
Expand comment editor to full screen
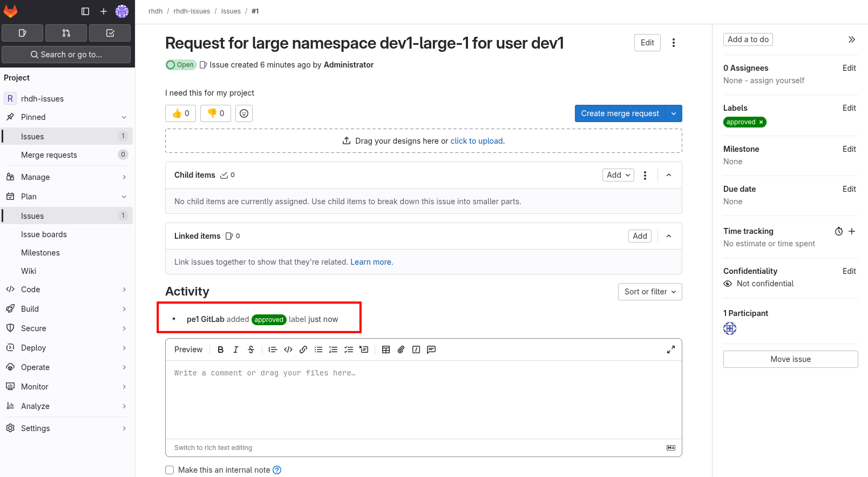tap(671, 350)
